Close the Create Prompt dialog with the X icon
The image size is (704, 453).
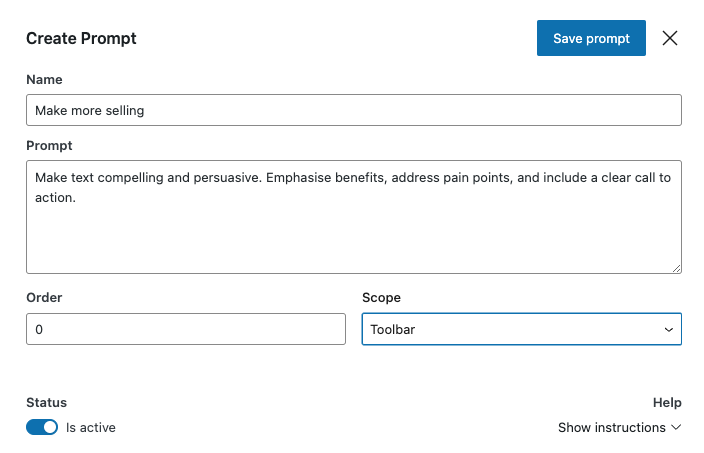pos(670,38)
